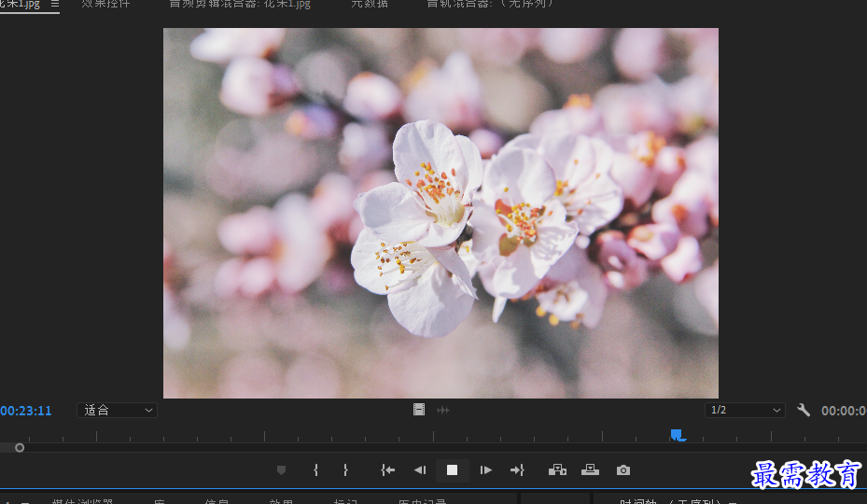Click the blue playhead marker on the ruler
This screenshot has width=867, height=504.
pos(677,435)
